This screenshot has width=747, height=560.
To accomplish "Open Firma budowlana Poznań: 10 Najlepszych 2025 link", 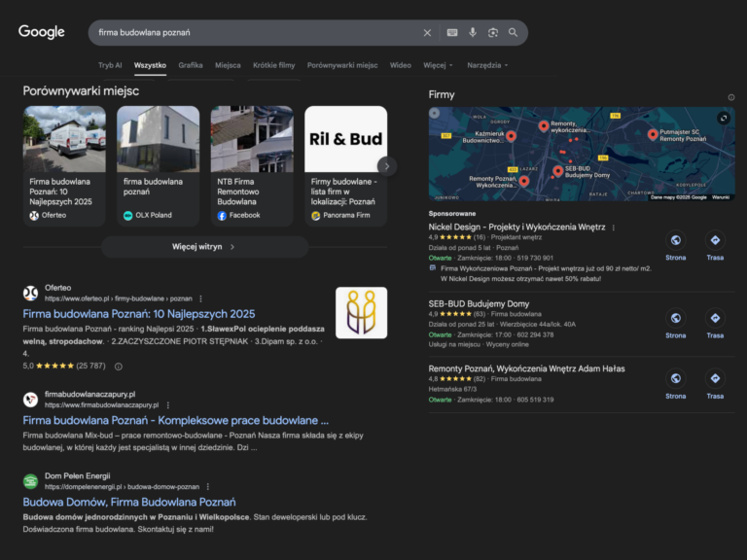I will point(138,314).
